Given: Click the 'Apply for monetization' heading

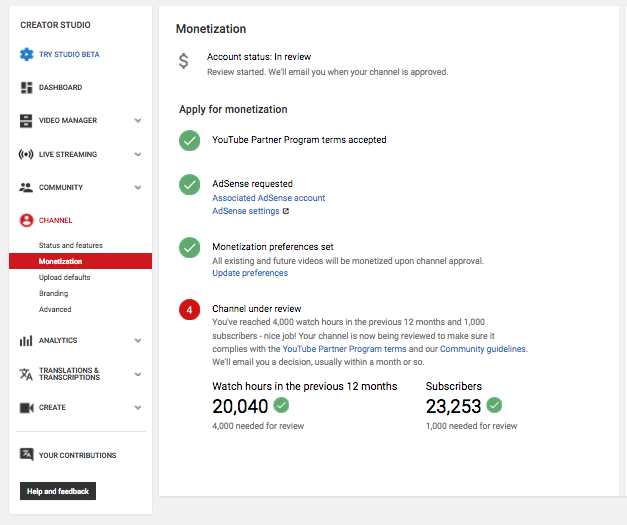Looking at the screenshot, I should (233, 110).
